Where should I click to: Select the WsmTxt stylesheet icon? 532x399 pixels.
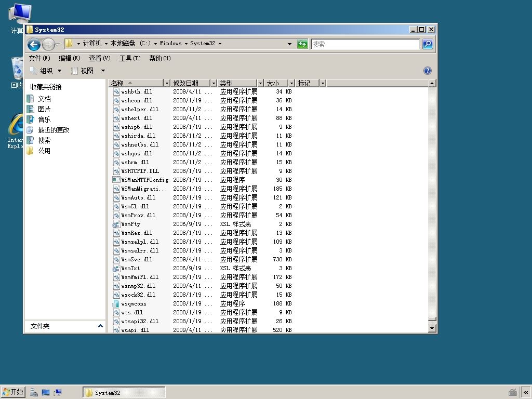(116, 268)
